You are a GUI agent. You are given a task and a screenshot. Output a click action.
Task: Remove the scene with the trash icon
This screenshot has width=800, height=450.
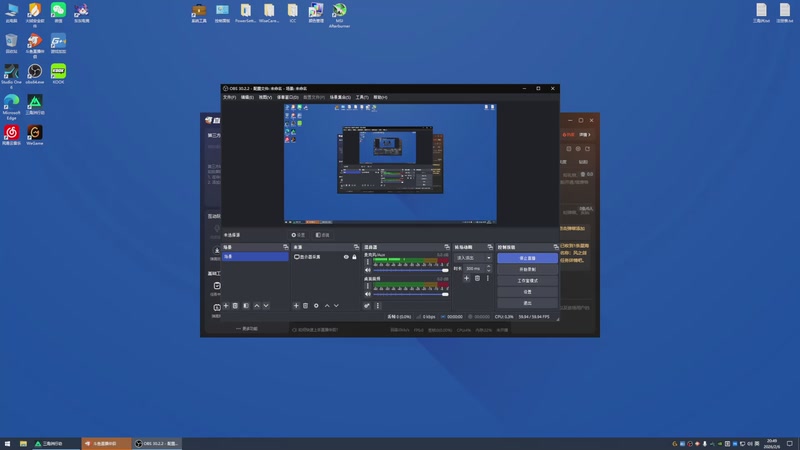pyautogui.click(x=235, y=306)
